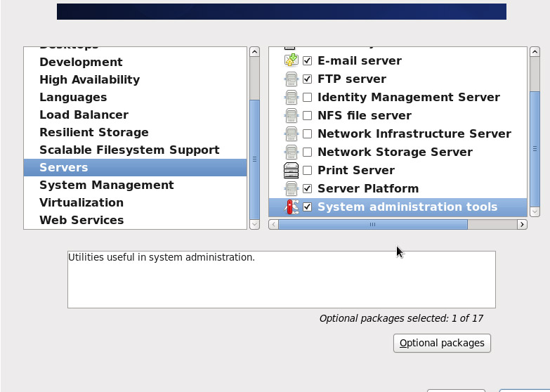Screen dimensions: 550x392
Task: Click the Identity Management Server icon
Action: (x=291, y=97)
